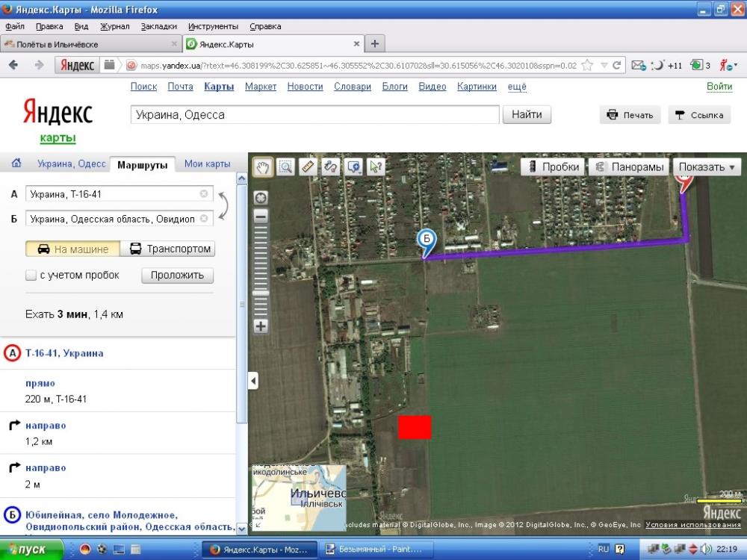Zoom in with the plus button
Viewport: 747px width, 560px height.
(x=261, y=326)
